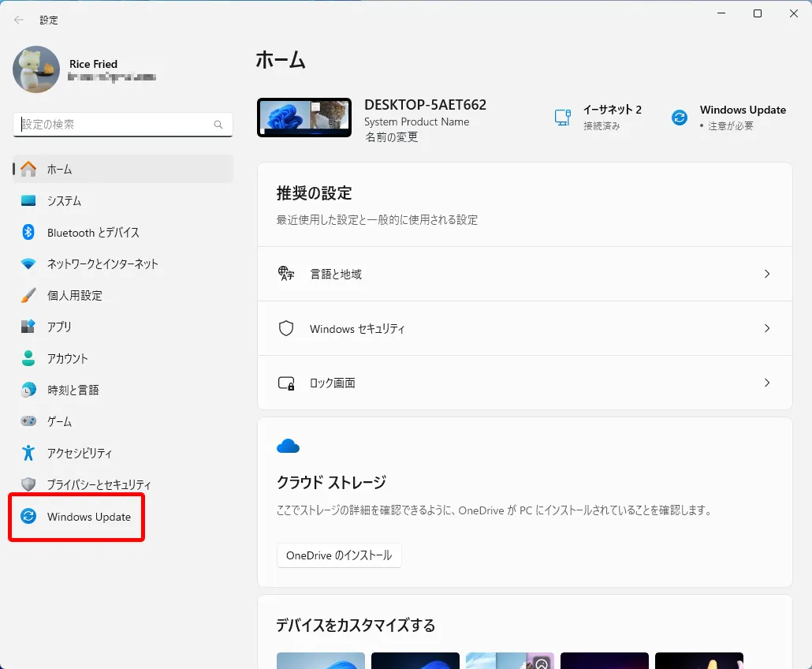The image size is (812, 669).
Task: Click the アクセシビリティ figure icon
Action: click(28, 453)
